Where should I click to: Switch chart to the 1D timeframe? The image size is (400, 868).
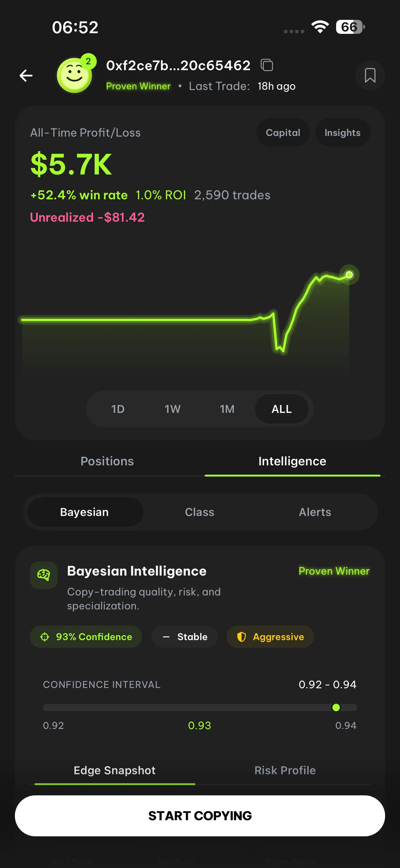click(x=118, y=409)
